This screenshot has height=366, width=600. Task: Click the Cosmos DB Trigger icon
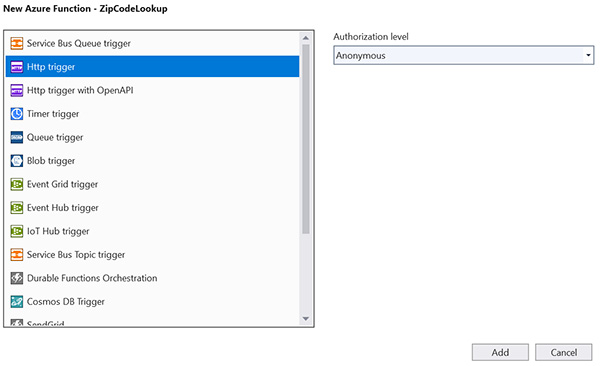16,302
